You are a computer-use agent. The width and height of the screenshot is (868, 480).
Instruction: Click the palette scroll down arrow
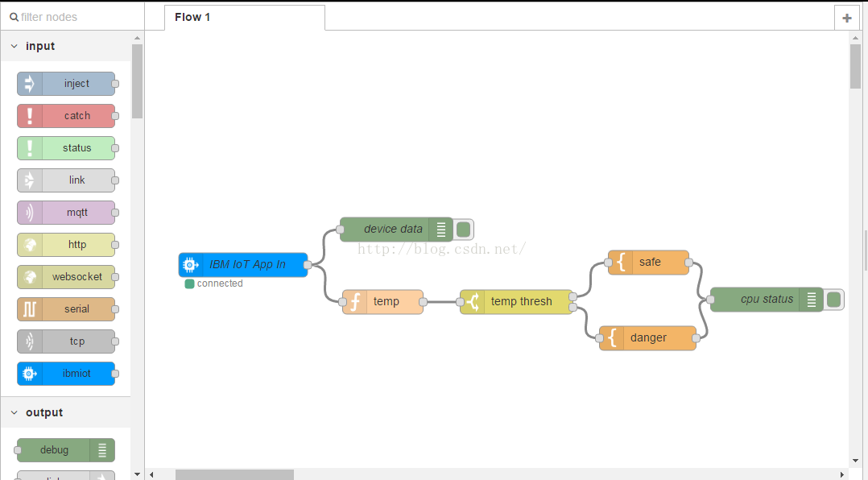(137, 474)
